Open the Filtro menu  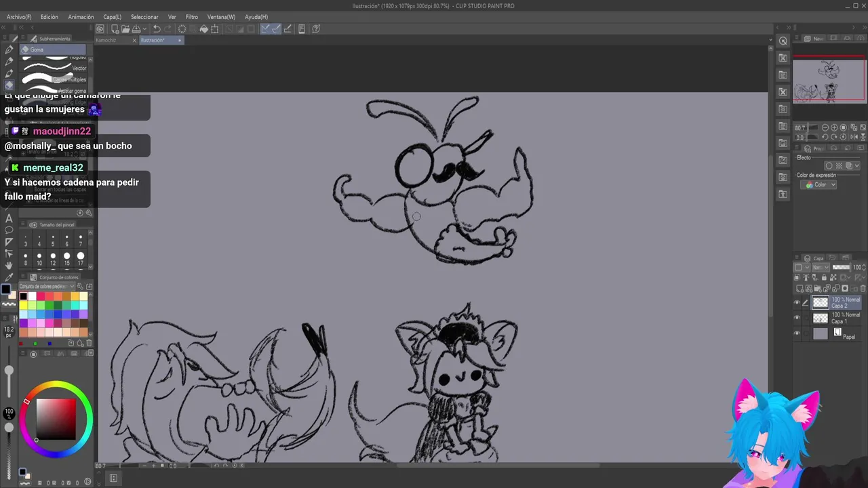(192, 17)
